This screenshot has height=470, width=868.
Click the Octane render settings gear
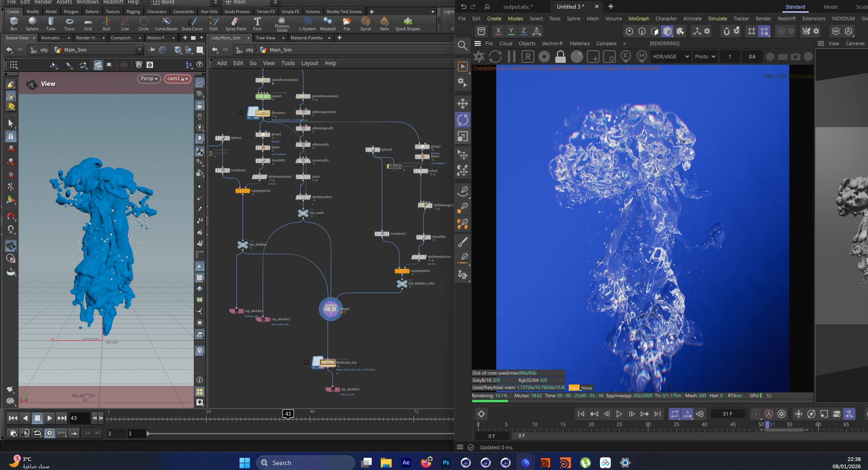coord(544,57)
